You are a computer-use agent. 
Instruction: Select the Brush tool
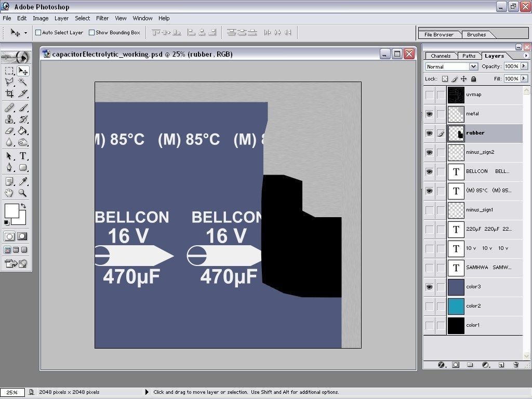(23, 108)
